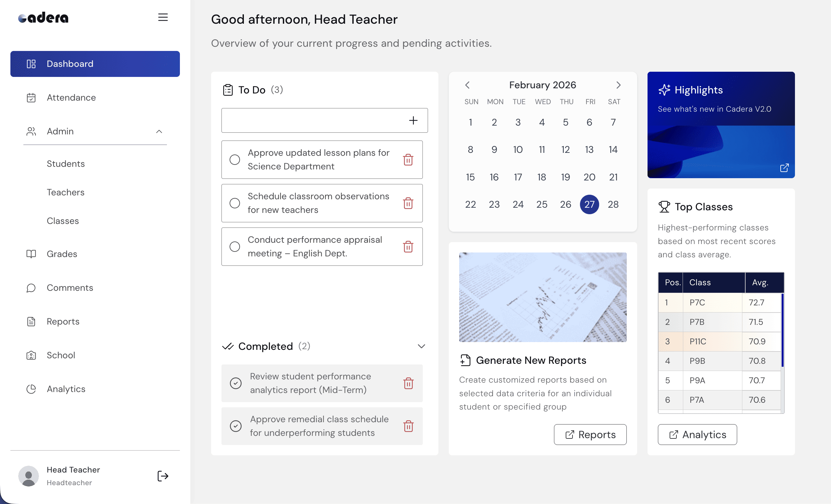Check off the performance appraisal meeting task

coord(235,246)
